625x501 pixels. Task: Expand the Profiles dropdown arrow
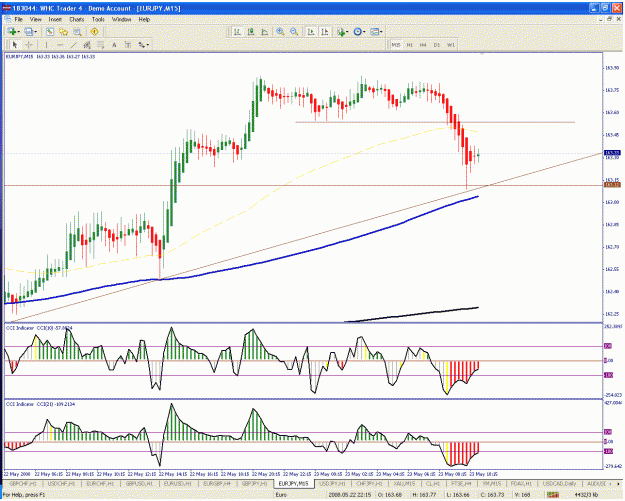pos(35,32)
